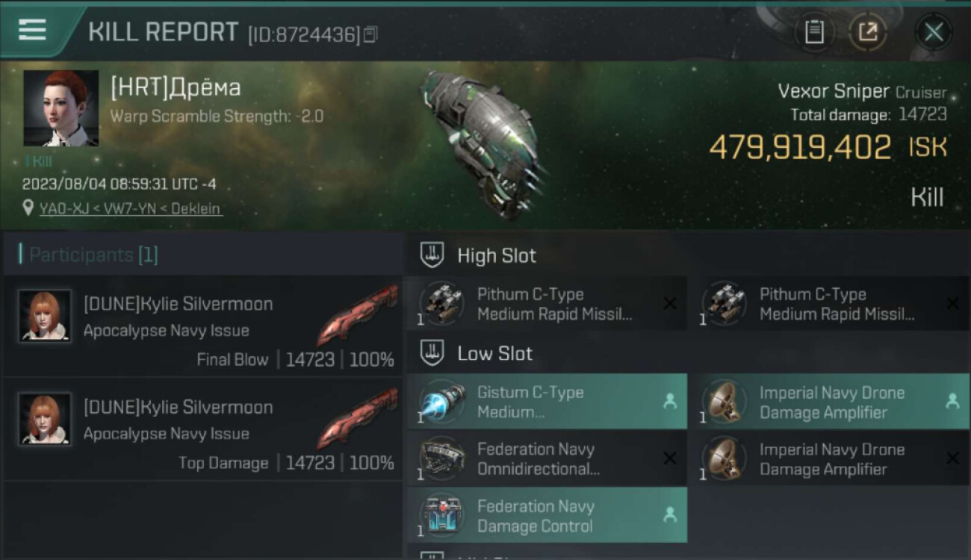The width and height of the screenshot is (971, 560).
Task: Select the highlighted Imperial Navy Drone Damage Amplifier
Action: tap(828, 402)
